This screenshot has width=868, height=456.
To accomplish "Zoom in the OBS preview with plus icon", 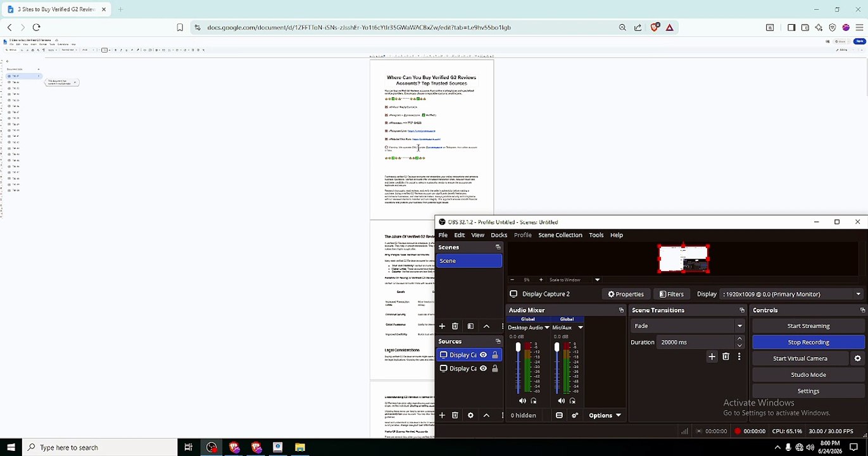I will [541, 280].
